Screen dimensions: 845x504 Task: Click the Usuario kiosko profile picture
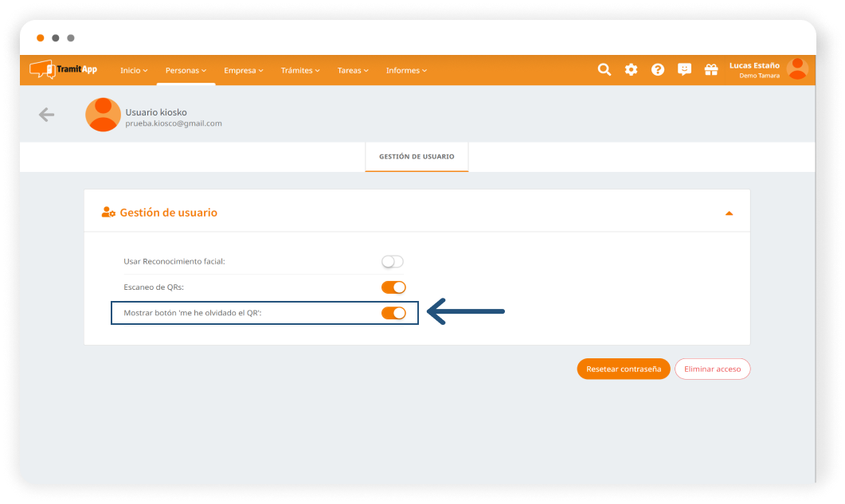(x=103, y=115)
